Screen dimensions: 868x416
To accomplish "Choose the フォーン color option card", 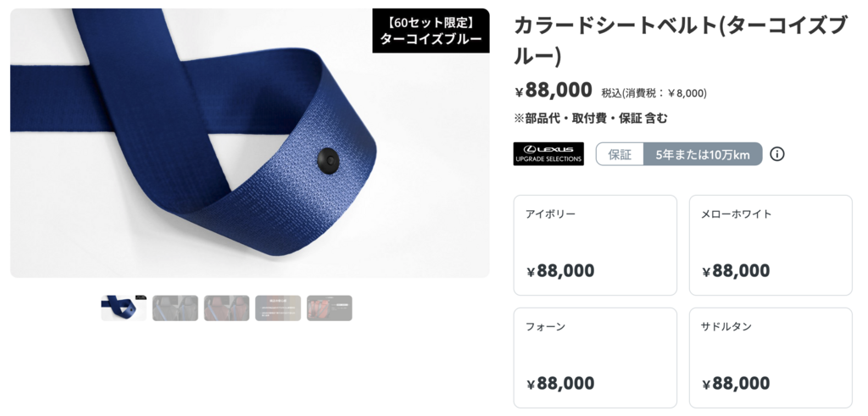I will 595,358.
